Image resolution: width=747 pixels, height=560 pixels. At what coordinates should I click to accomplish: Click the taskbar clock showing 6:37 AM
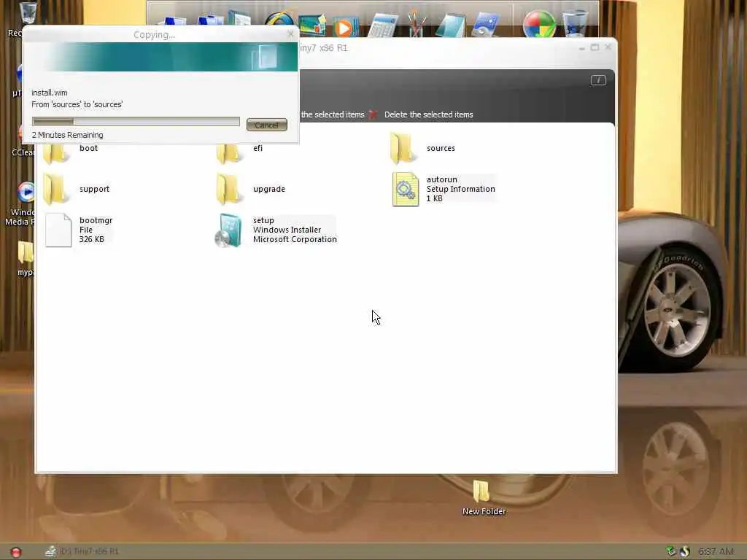click(x=716, y=551)
